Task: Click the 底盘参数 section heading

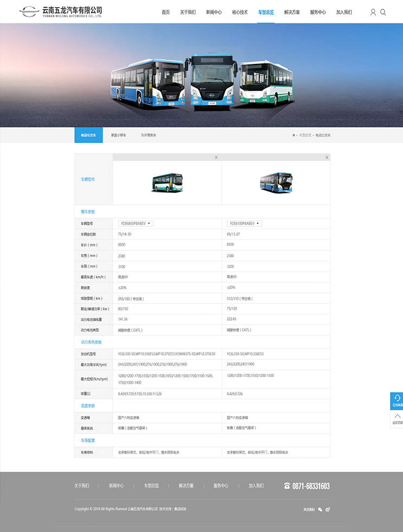Action: pyautogui.click(x=88, y=406)
